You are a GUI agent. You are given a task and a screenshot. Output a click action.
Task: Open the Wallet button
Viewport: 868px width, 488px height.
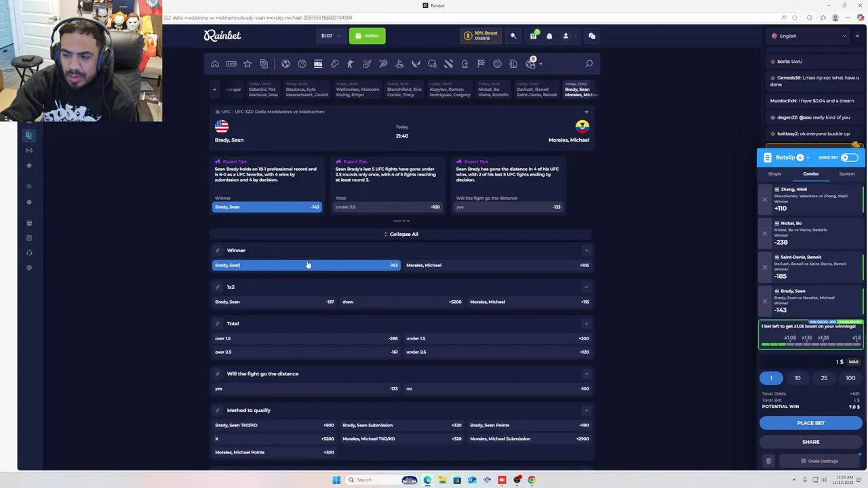coord(368,36)
